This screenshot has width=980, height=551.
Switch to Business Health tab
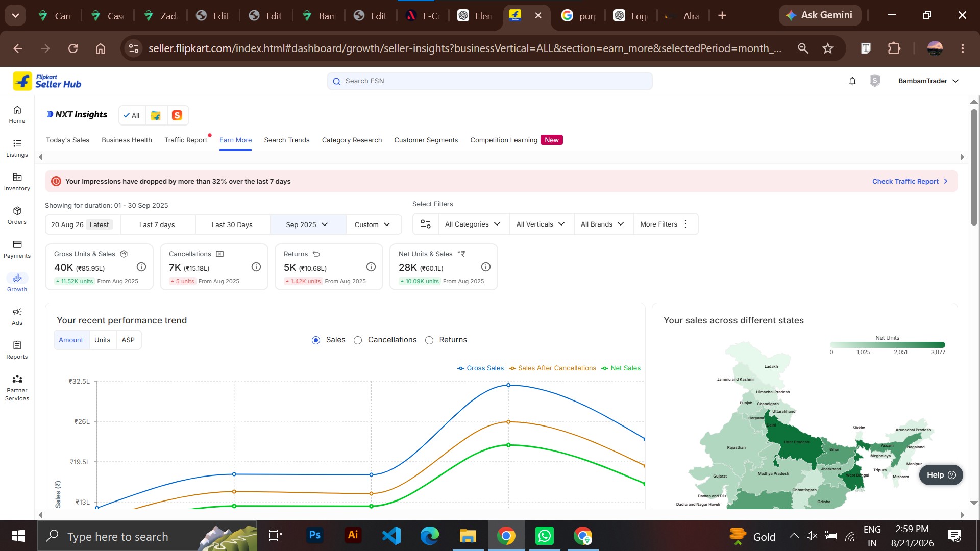(x=127, y=140)
